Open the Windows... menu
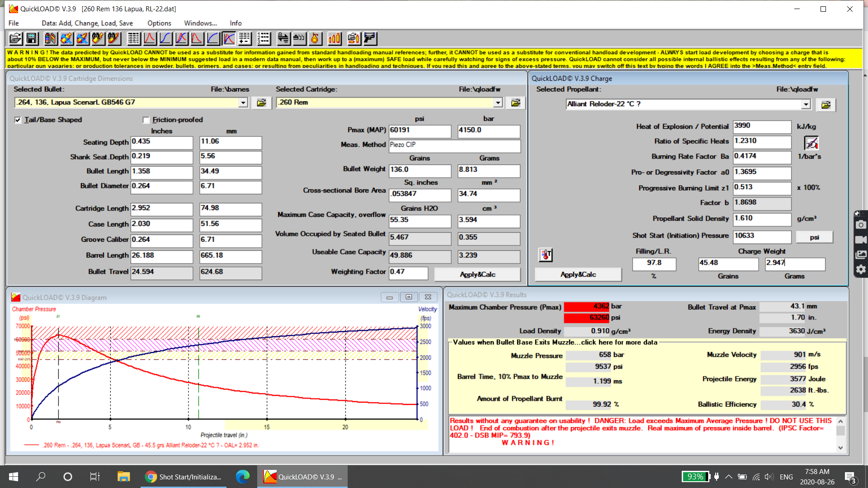This screenshot has width=868, height=488. pos(200,23)
